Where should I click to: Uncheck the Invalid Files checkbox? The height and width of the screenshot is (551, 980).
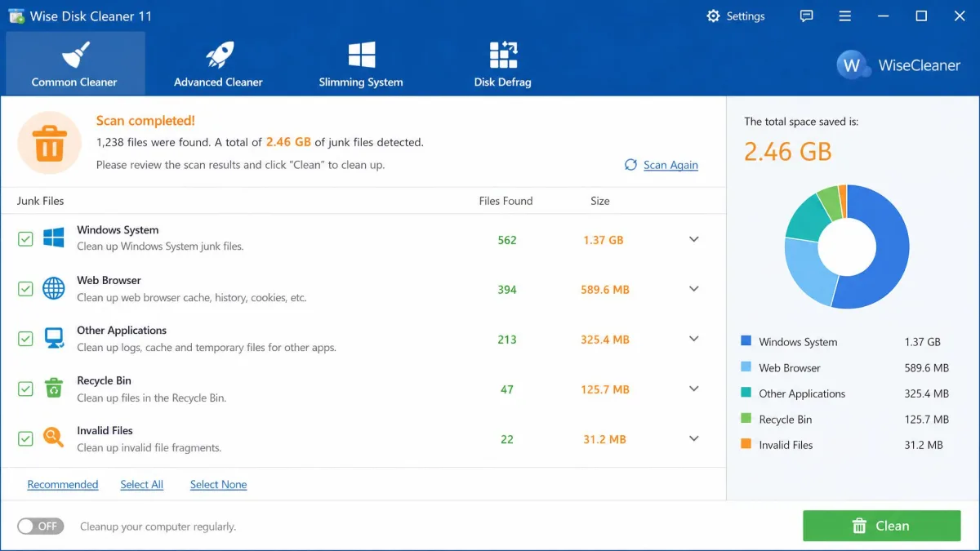[25, 439]
